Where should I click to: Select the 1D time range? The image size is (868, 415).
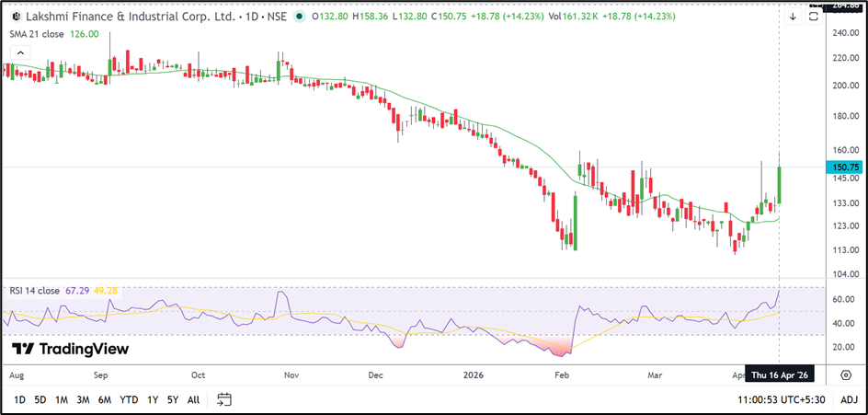tap(19, 399)
